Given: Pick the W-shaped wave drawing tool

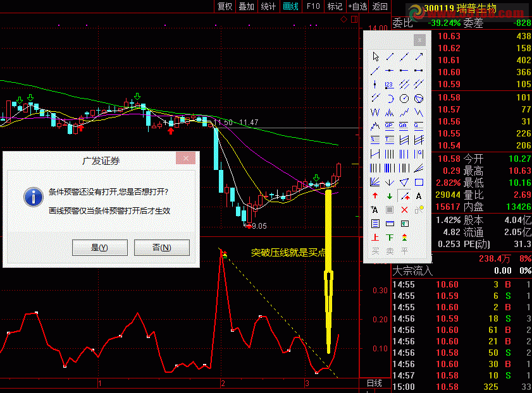Looking at the screenshot, I should (375, 112).
